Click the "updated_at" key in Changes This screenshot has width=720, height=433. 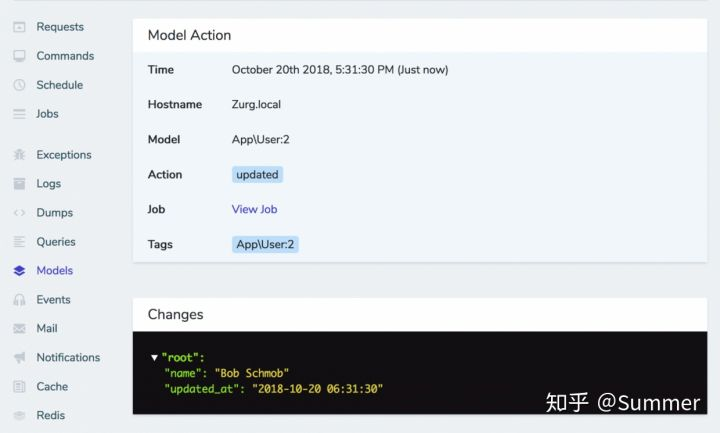pyautogui.click(x=202, y=389)
